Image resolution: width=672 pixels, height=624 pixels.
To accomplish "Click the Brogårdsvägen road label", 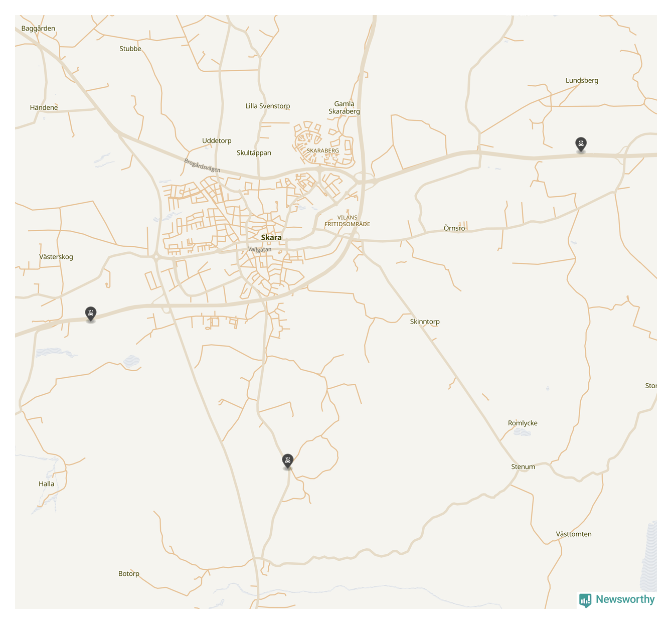I will (x=202, y=165).
